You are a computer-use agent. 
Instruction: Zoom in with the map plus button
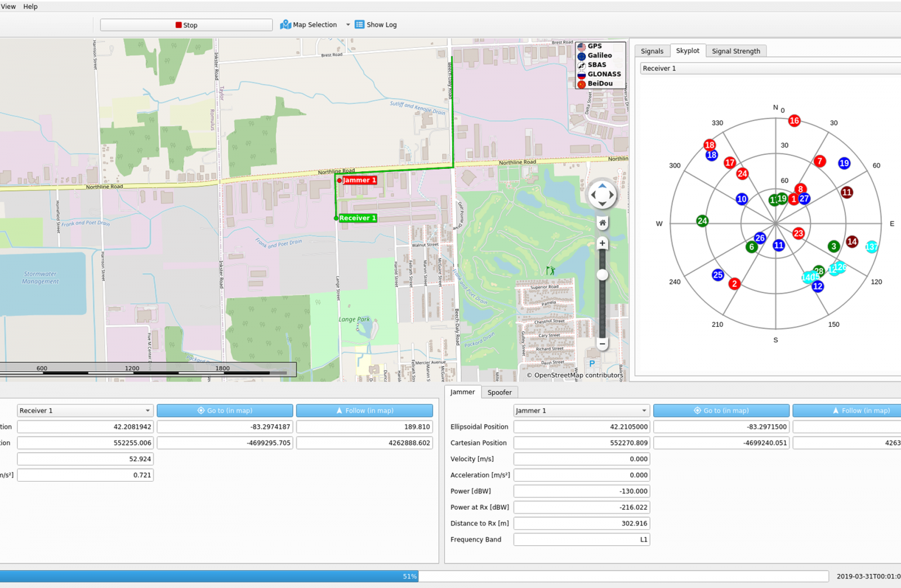[602, 243]
